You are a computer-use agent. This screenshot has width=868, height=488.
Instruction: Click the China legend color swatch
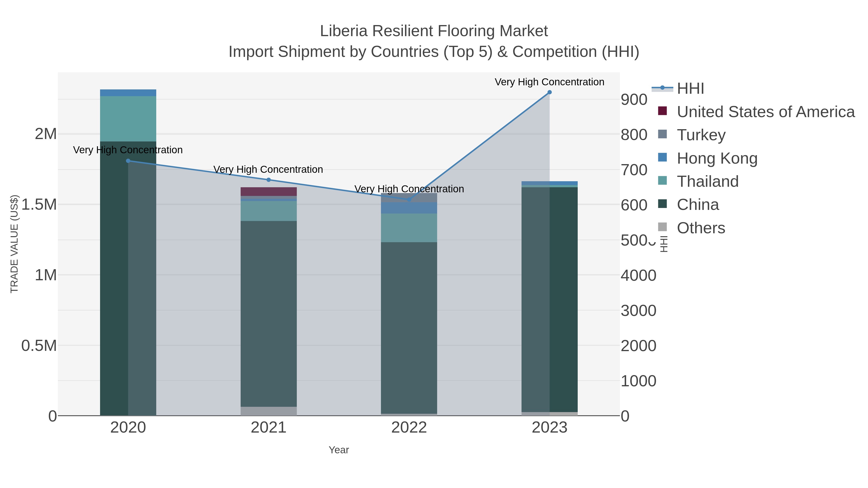663,204
